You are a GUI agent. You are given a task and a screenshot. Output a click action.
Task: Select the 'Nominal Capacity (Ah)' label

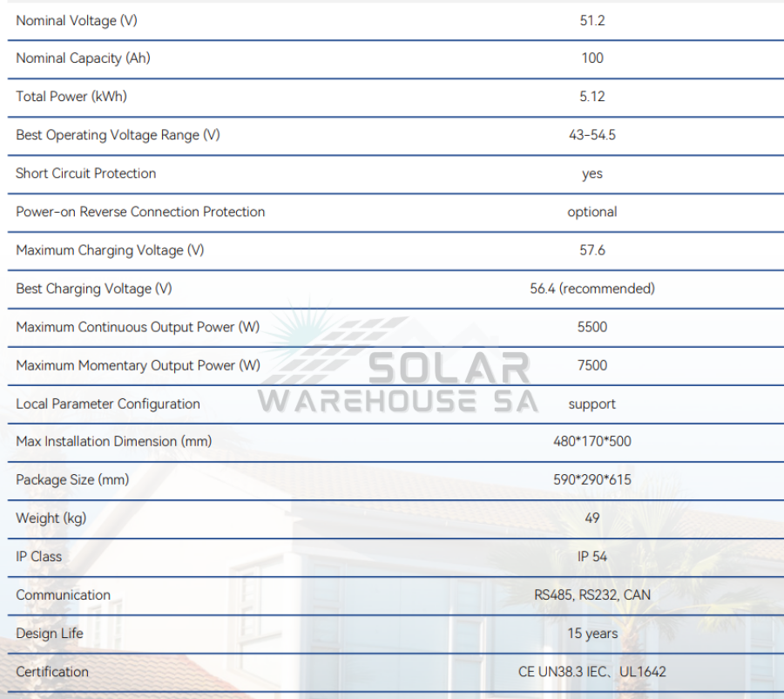[83, 58]
